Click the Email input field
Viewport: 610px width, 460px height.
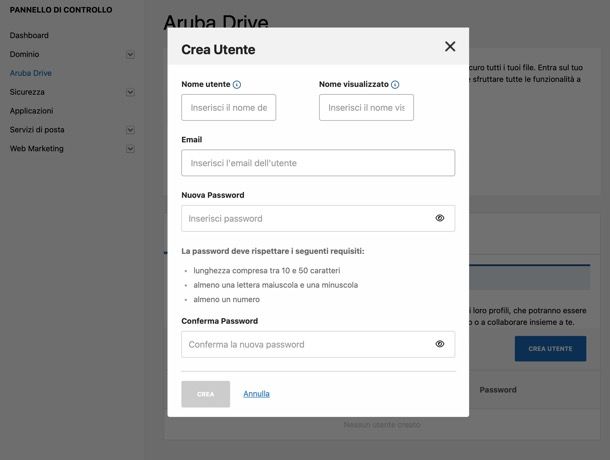[318, 163]
